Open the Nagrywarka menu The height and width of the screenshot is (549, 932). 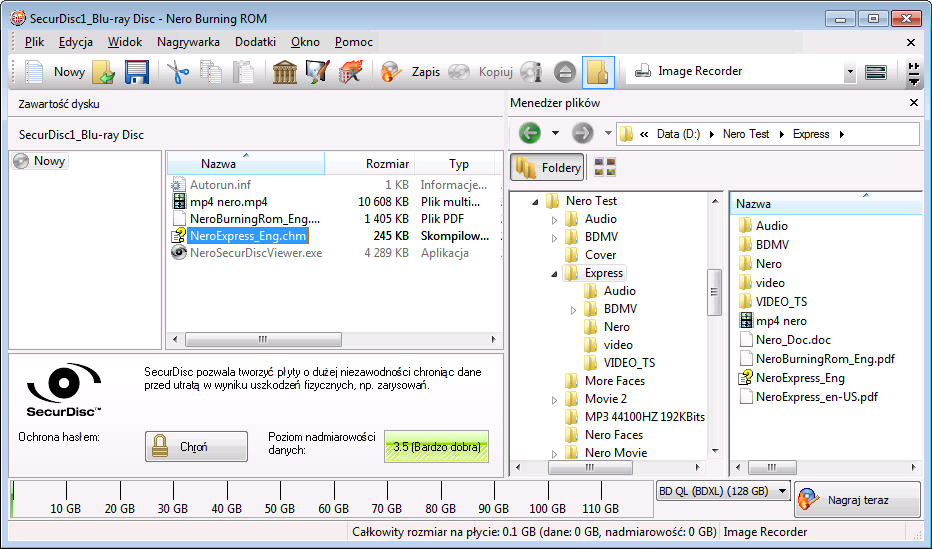(x=188, y=42)
